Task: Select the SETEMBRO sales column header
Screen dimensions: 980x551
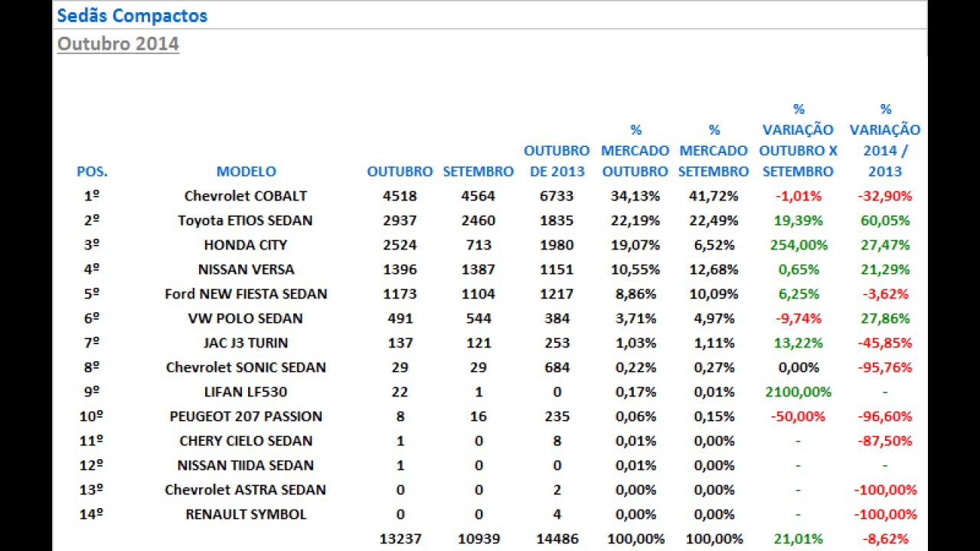Action: [x=478, y=171]
